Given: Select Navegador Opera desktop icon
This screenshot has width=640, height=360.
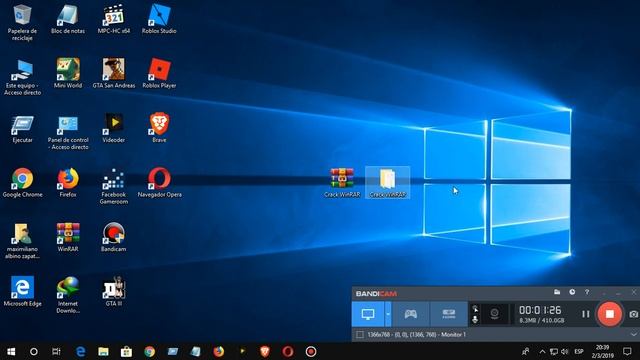Looking at the screenshot, I should coord(159,183).
